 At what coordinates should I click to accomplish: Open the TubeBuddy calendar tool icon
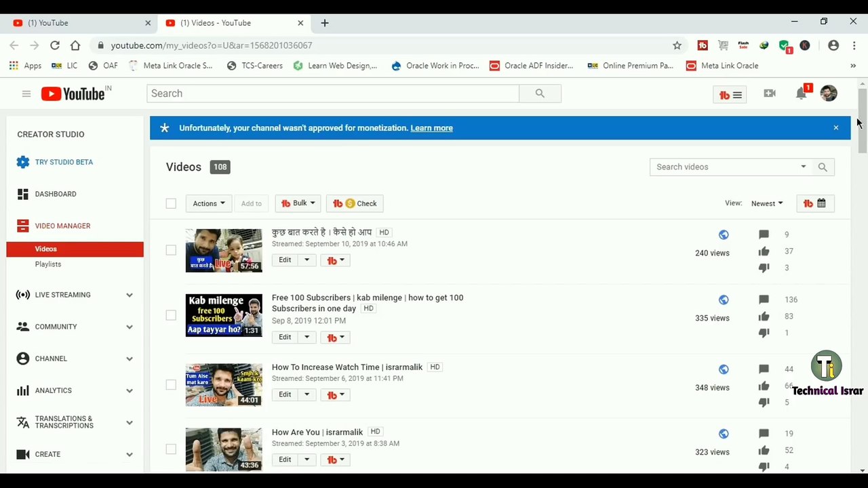coord(814,203)
